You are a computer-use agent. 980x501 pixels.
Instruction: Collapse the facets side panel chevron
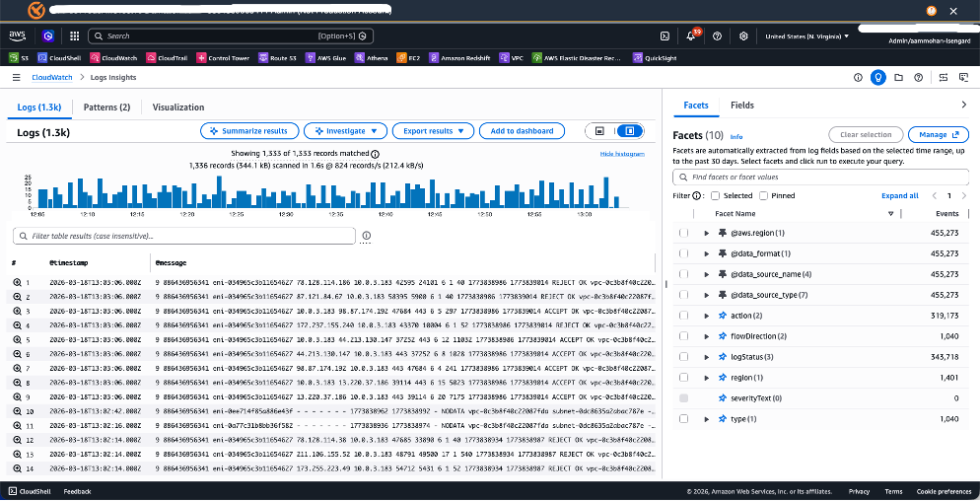click(963, 106)
